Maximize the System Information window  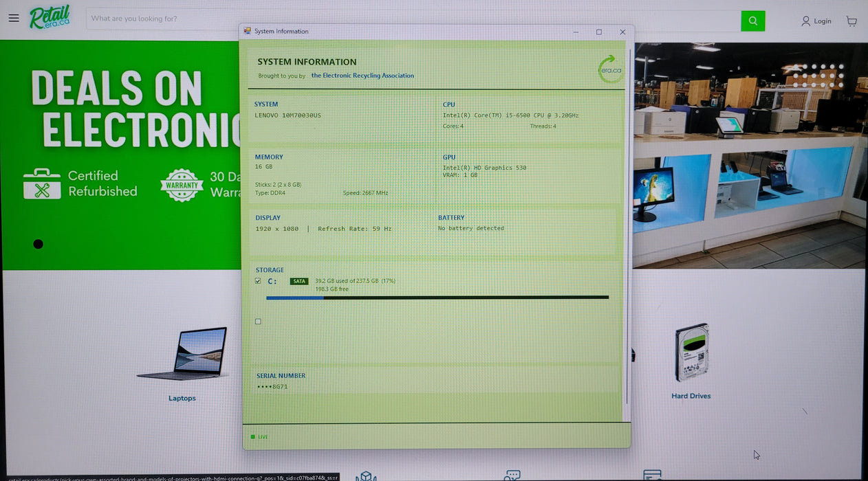click(x=599, y=32)
